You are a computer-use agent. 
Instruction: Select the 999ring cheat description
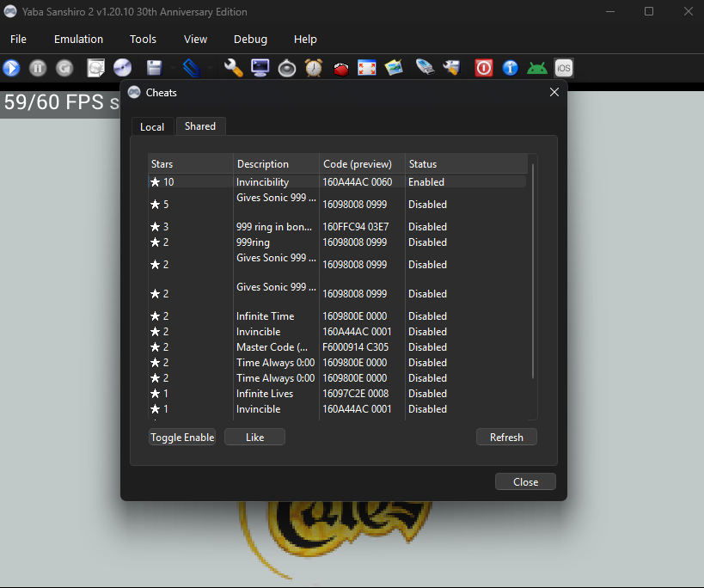pyautogui.click(x=254, y=242)
